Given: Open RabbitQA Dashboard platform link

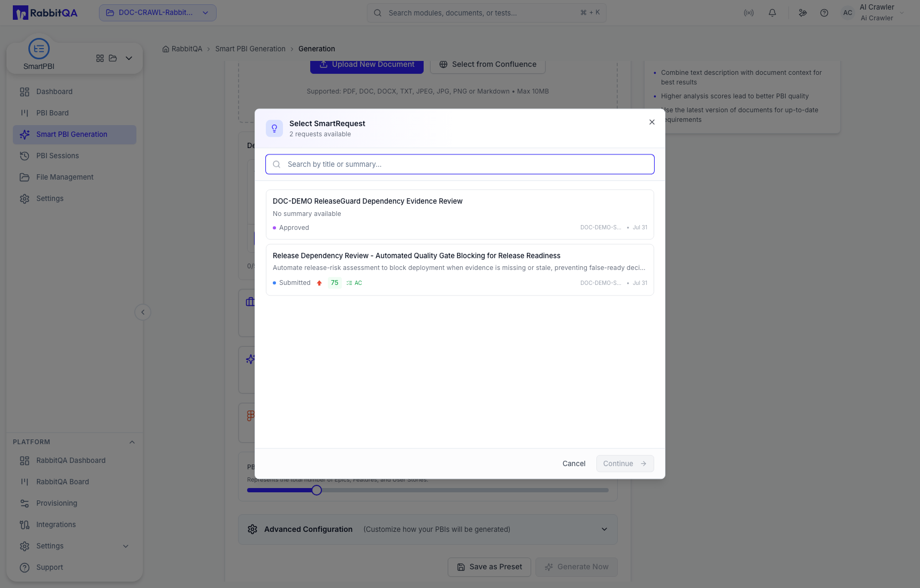Looking at the screenshot, I should coord(74,461).
